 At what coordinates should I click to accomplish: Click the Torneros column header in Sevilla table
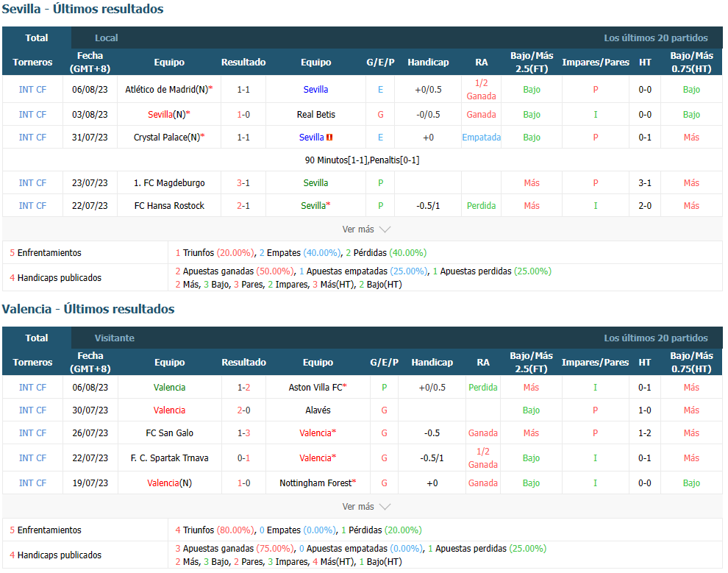click(32, 62)
